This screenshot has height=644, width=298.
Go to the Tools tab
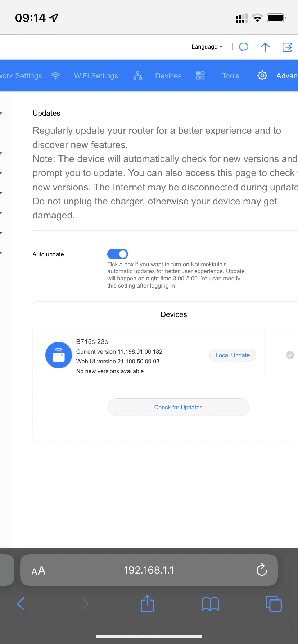click(230, 76)
